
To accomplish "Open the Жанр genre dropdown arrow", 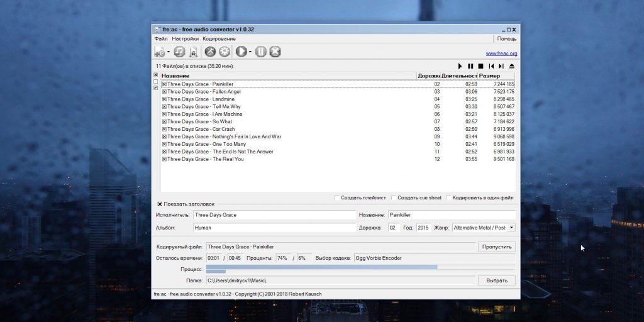I will pyautogui.click(x=511, y=228).
